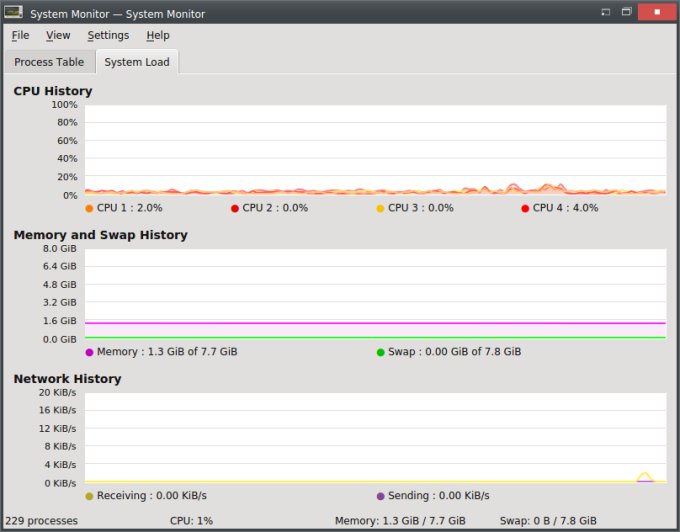Click the green Swap legend dot
The image size is (680, 532).
pos(380,352)
